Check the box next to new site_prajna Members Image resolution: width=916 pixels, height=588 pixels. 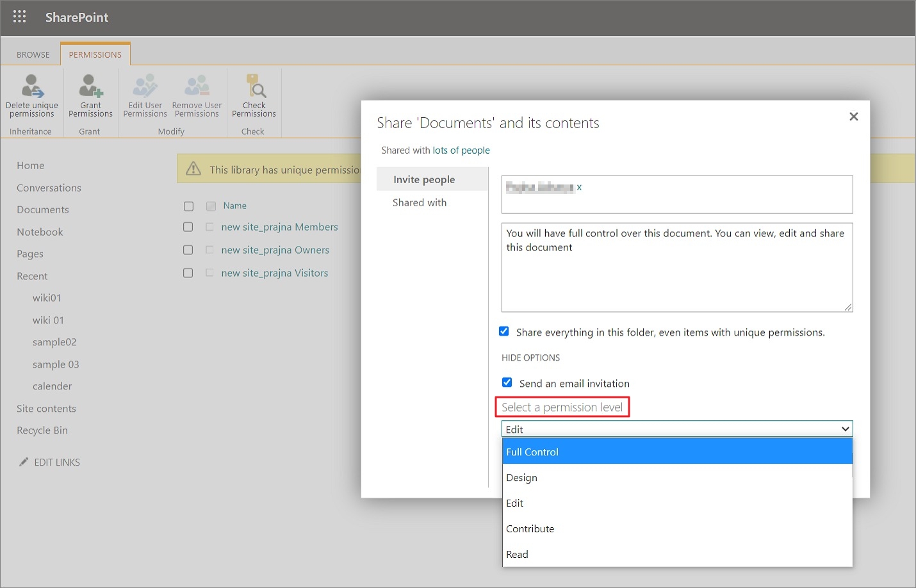coord(188,227)
